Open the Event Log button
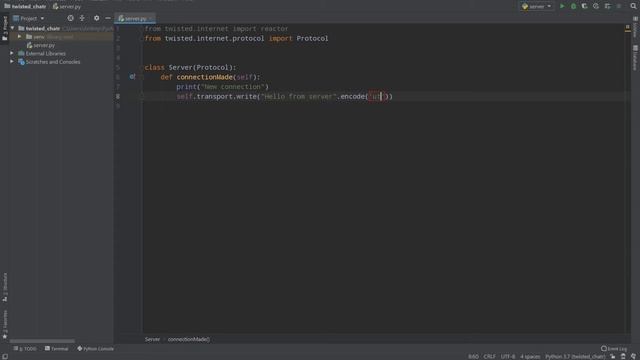This screenshot has width=640, height=360. pyautogui.click(x=614, y=349)
